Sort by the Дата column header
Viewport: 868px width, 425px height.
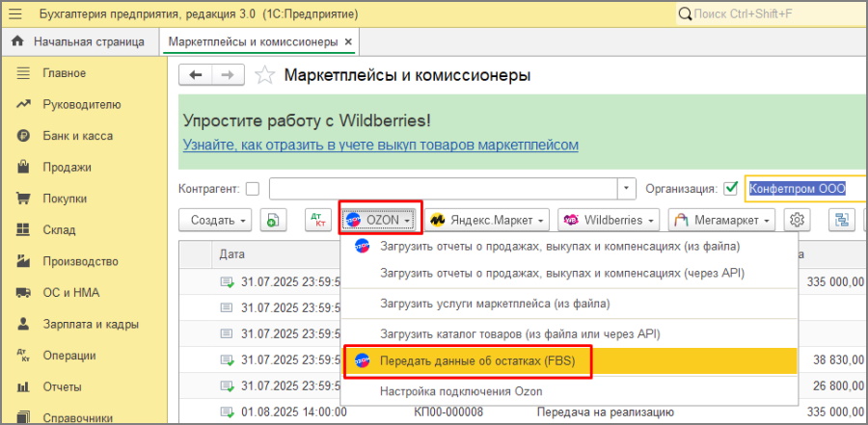pyautogui.click(x=231, y=254)
